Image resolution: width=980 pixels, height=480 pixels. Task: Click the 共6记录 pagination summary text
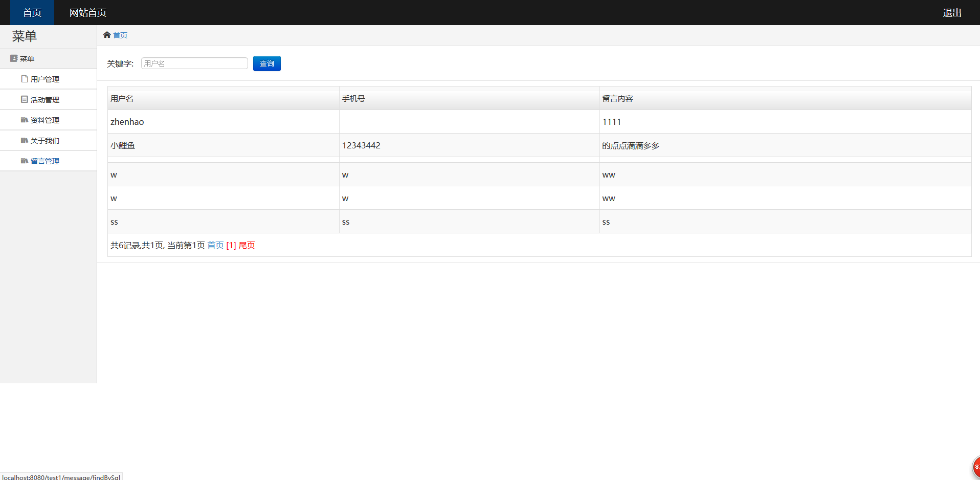[x=158, y=245]
